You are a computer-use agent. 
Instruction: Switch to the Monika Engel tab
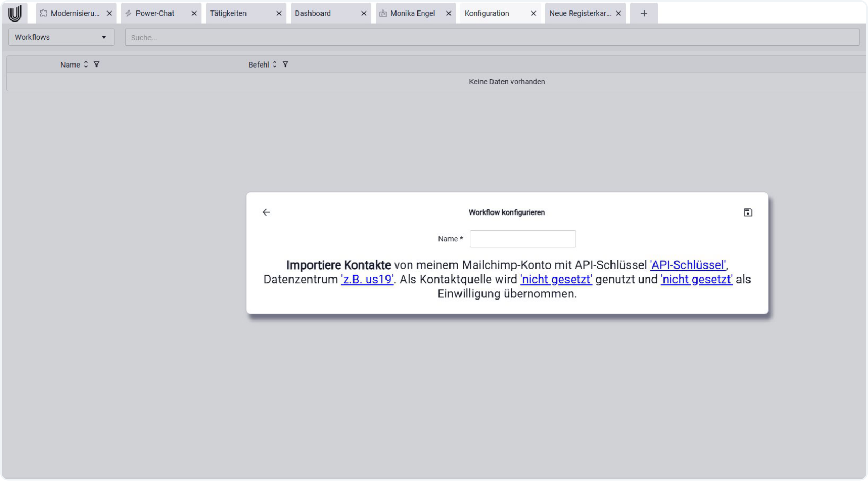coord(412,14)
